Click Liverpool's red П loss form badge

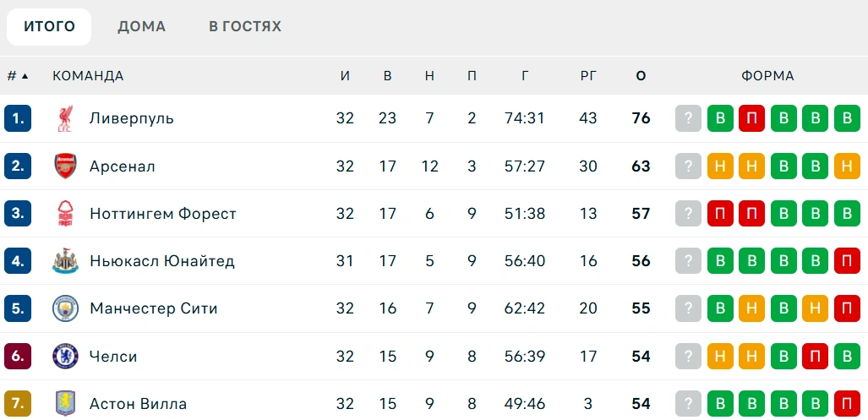pos(751,118)
